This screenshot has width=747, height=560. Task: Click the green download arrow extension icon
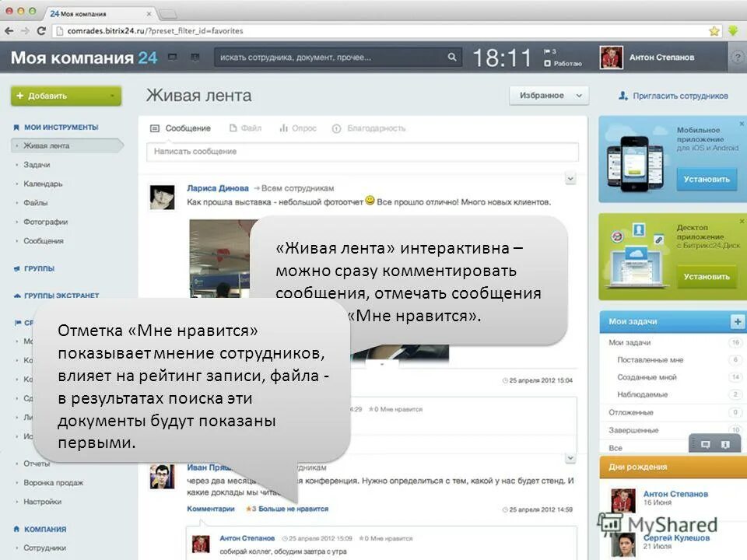[x=733, y=30]
